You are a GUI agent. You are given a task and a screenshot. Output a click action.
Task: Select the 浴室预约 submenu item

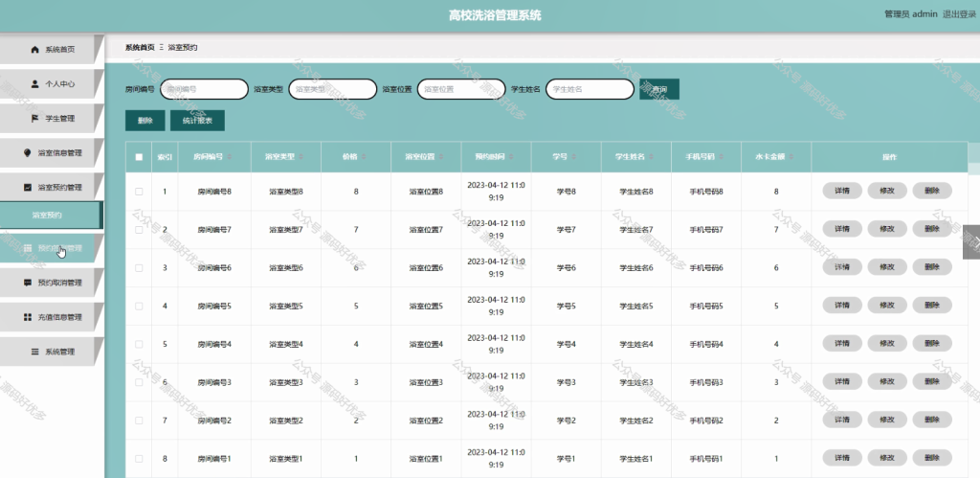50,216
